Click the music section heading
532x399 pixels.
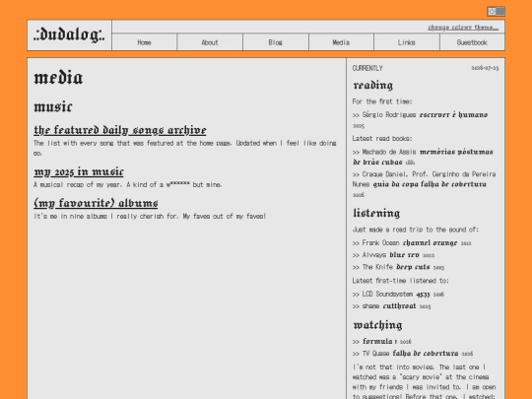tap(53, 106)
